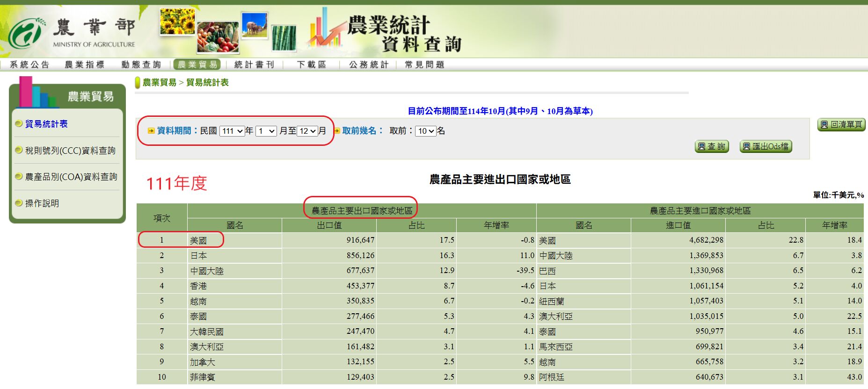Open the 取前 top ranking count dropdown
This screenshot has height=389, width=868.
tap(425, 131)
